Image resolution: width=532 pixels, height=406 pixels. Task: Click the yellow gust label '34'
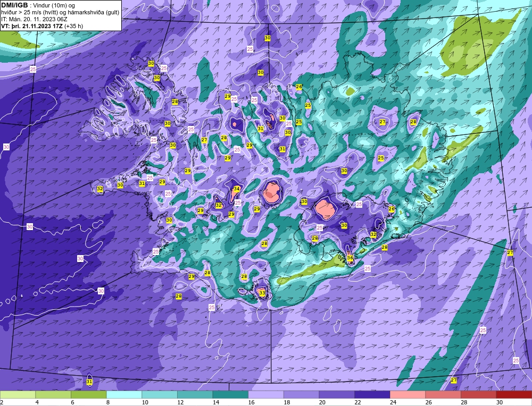(237, 189)
